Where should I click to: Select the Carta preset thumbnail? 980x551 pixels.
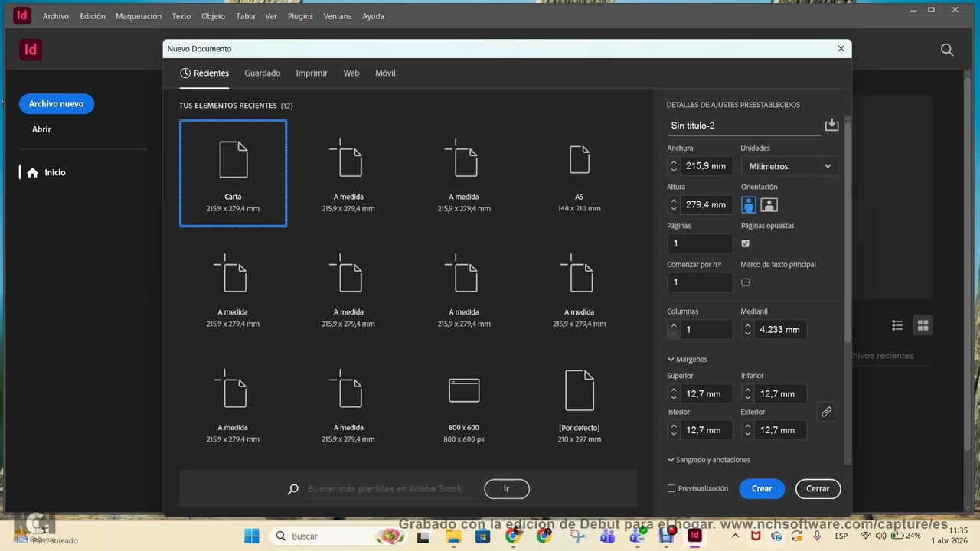pyautogui.click(x=233, y=173)
